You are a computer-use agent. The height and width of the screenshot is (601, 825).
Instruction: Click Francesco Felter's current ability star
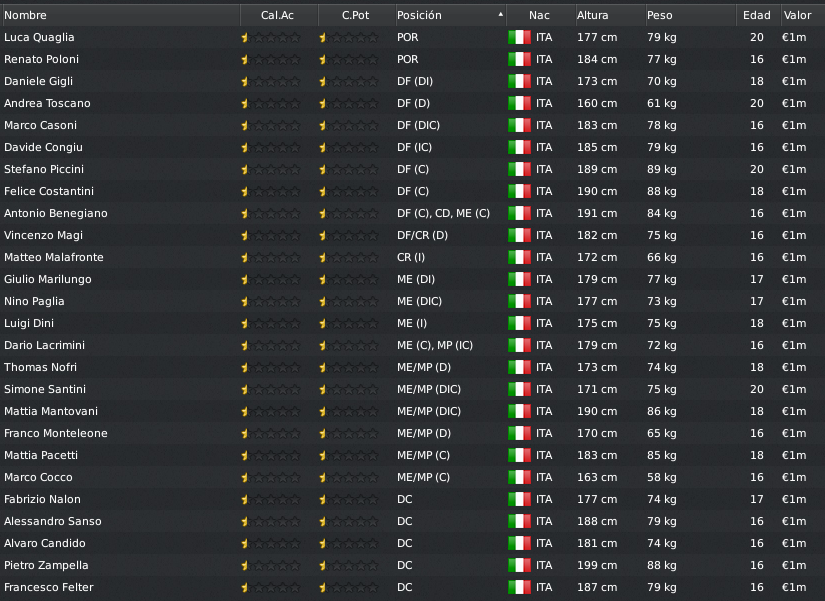coord(271,587)
